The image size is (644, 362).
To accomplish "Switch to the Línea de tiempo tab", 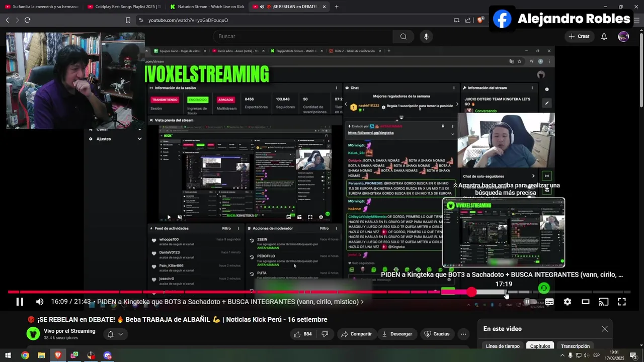I will [503, 346].
